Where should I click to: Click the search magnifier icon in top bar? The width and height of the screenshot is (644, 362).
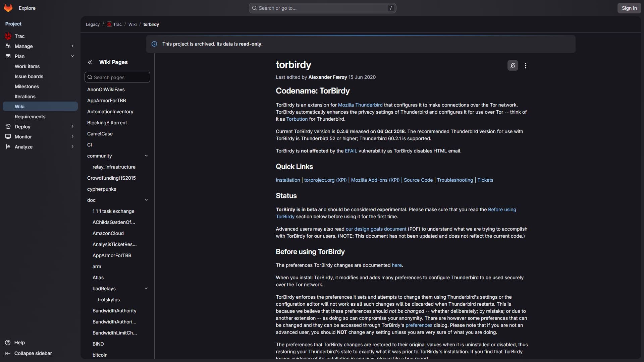click(255, 8)
